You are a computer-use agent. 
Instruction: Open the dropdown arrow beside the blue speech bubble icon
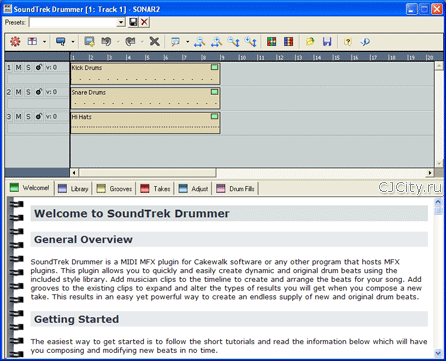(x=73, y=42)
